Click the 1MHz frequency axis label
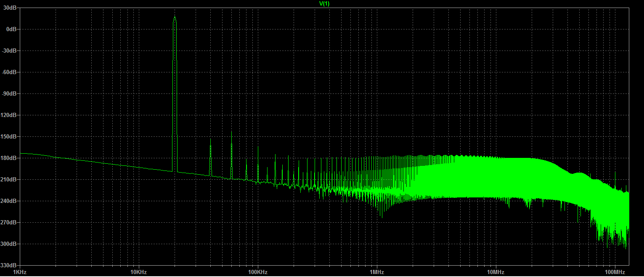 pyautogui.click(x=376, y=272)
